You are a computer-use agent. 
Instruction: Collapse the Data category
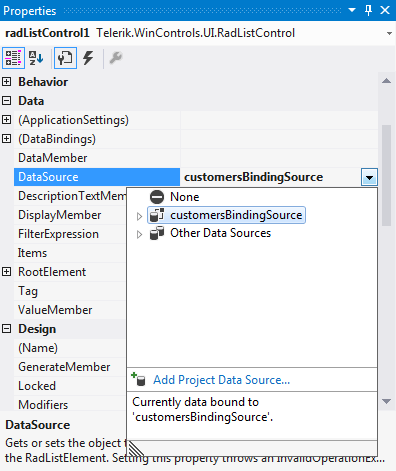click(7, 101)
